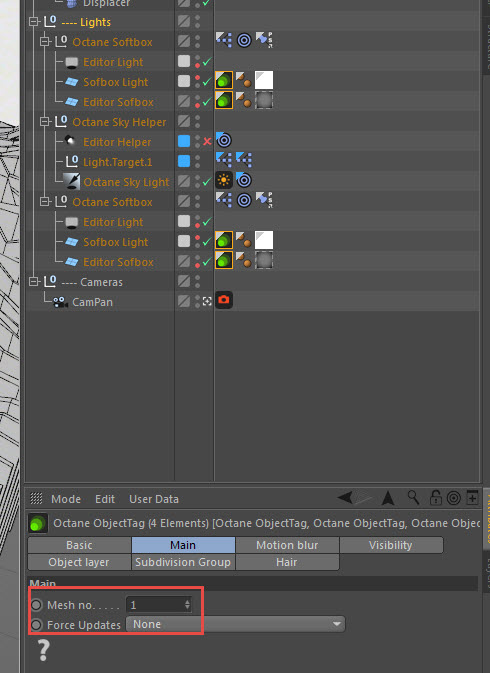The width and height of the screenshot is (490, 673).
Task: Click the first tag on Light.Target.1 row
Action: [224, 160]
